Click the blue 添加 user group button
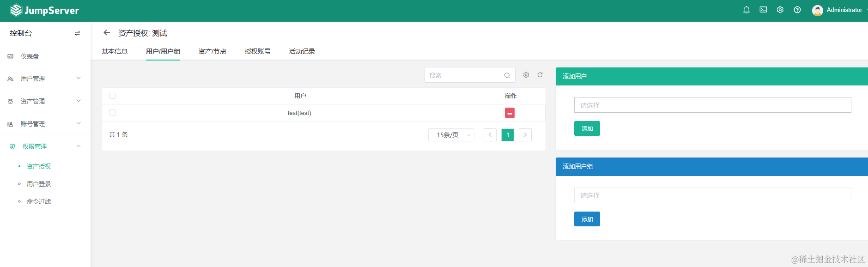868x267 pixels. pyautogui.click(x=587, y=219)
